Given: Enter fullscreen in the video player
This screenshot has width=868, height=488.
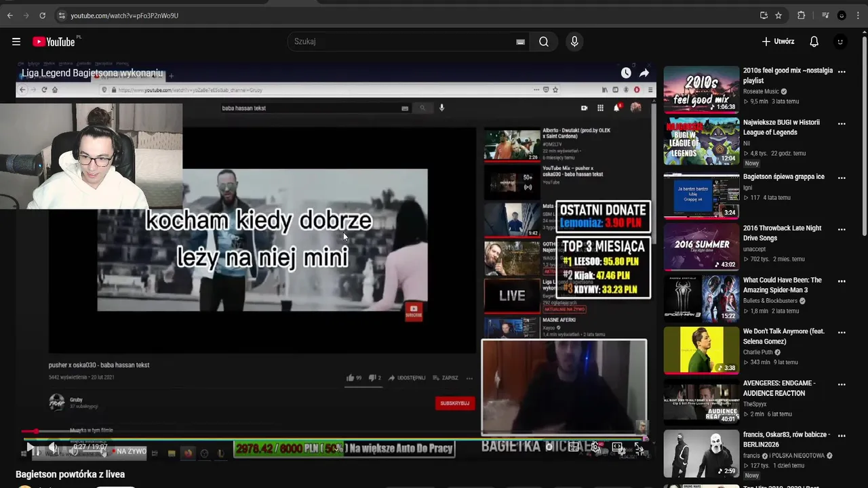Looking at the screenshot, I should (638, 447).
